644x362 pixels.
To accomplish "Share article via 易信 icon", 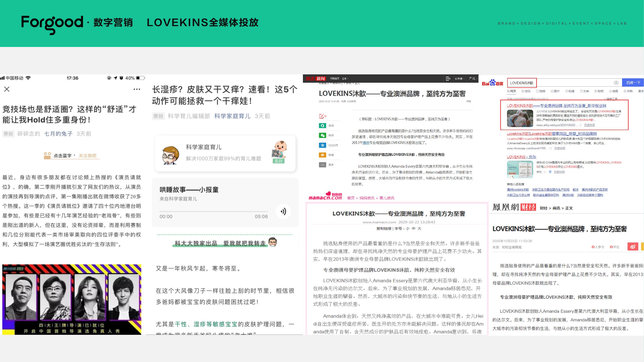I will coord(322,126).
